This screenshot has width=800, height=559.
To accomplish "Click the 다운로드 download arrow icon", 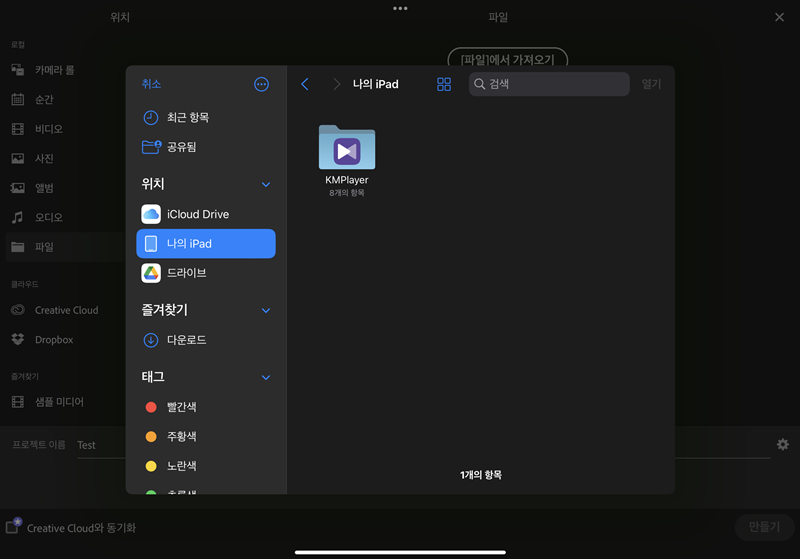I will click(151, 340).
